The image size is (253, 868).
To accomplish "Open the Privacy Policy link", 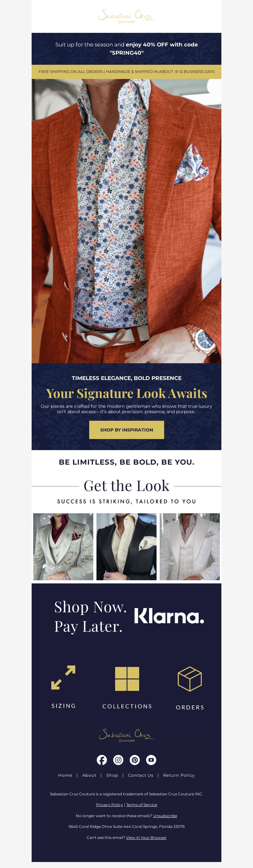I will [x=109, y=805].
